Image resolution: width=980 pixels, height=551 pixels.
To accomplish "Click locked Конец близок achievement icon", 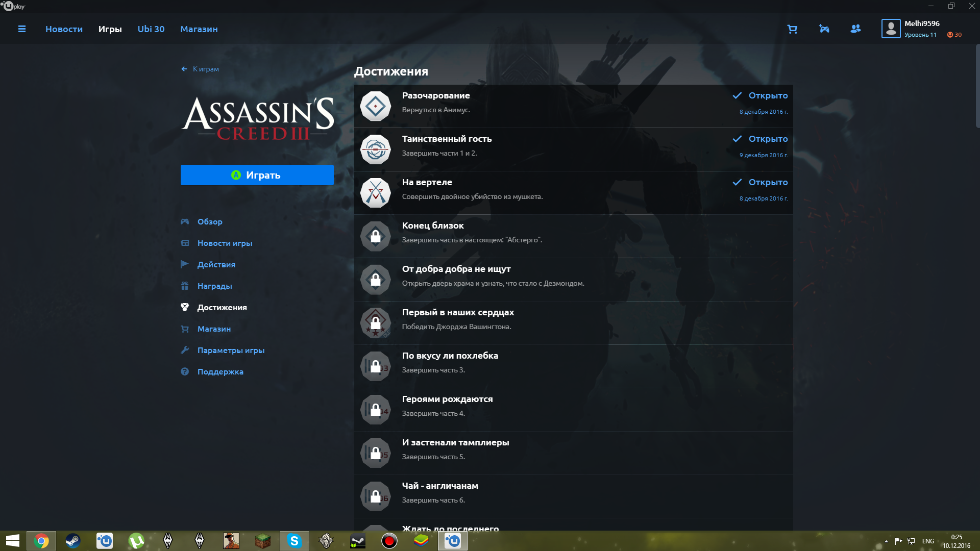I will (x=376, y=236).
